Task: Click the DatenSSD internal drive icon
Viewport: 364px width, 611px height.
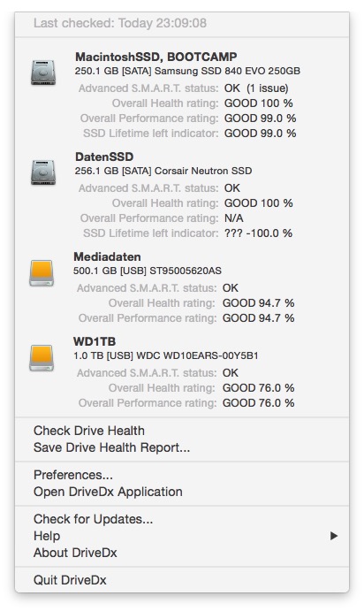Action: 43,172
